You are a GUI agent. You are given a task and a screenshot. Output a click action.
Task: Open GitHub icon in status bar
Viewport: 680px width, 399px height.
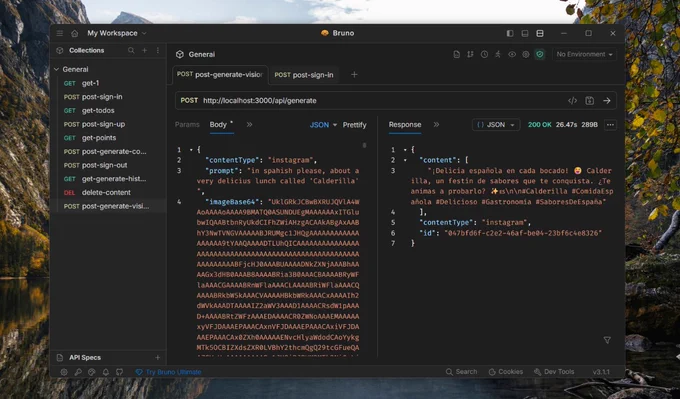click(119, 372)
